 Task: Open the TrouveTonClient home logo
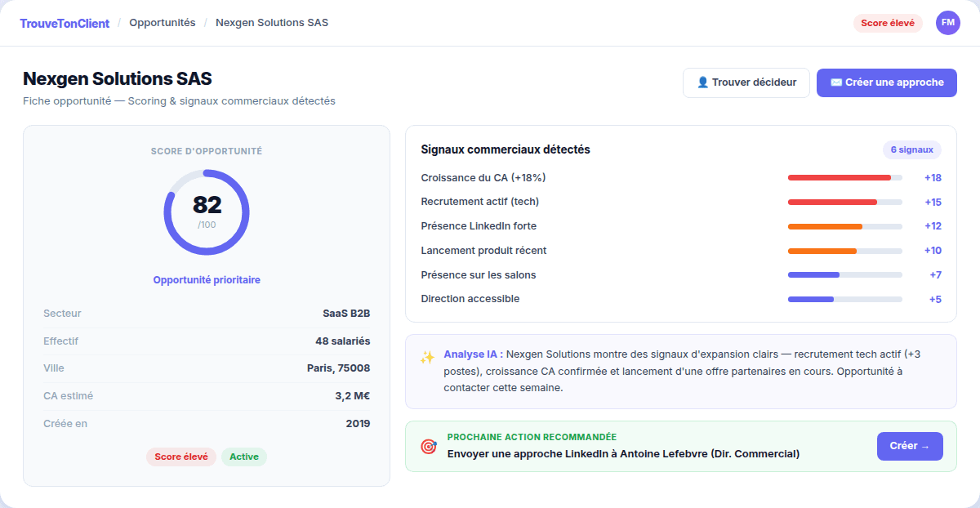tap(65, 23)
